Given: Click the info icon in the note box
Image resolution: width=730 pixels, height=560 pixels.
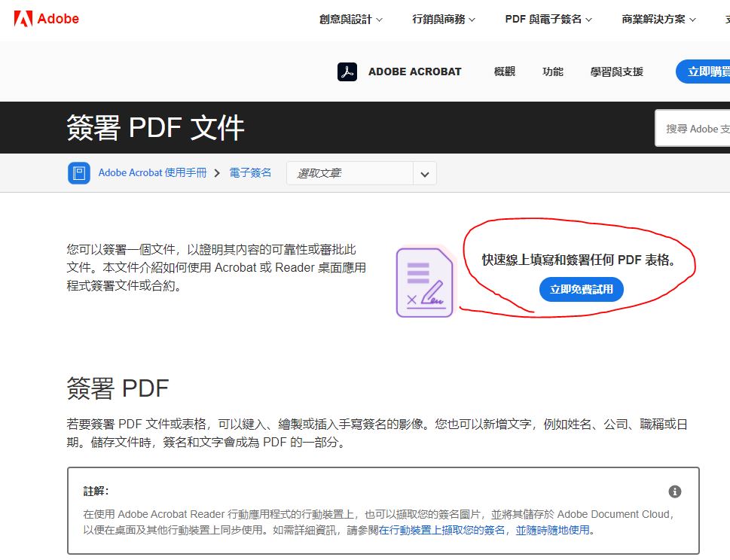Looking at the screenshot, I should (x=674, y=492).
